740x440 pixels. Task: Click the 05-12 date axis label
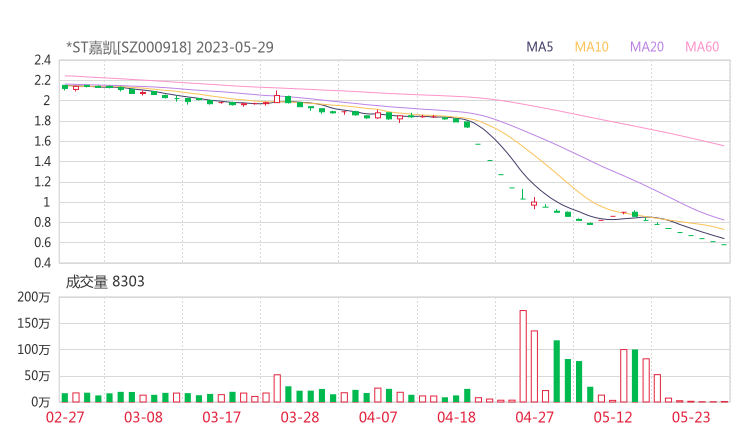(x=613, y=417)
